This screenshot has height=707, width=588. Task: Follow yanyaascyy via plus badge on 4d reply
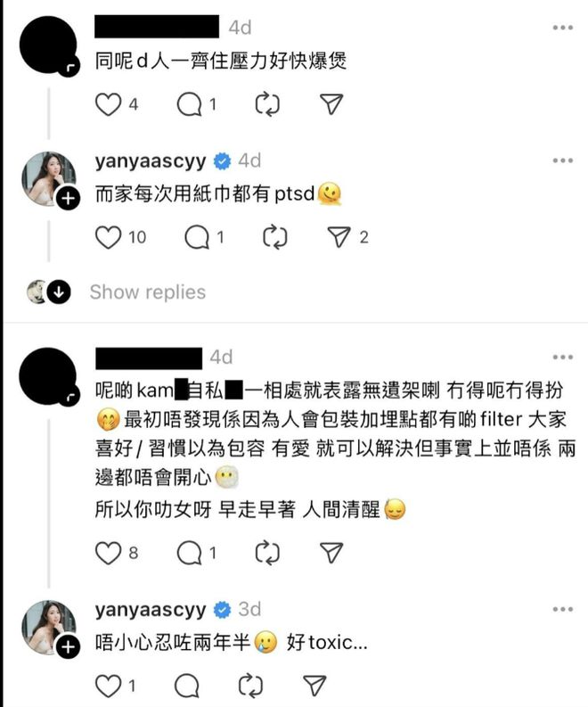pos(68,199)
